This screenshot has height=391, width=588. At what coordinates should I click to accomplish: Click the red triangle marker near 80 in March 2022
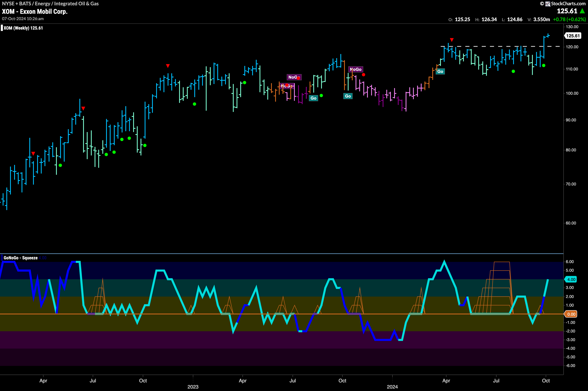pos(33,154)
